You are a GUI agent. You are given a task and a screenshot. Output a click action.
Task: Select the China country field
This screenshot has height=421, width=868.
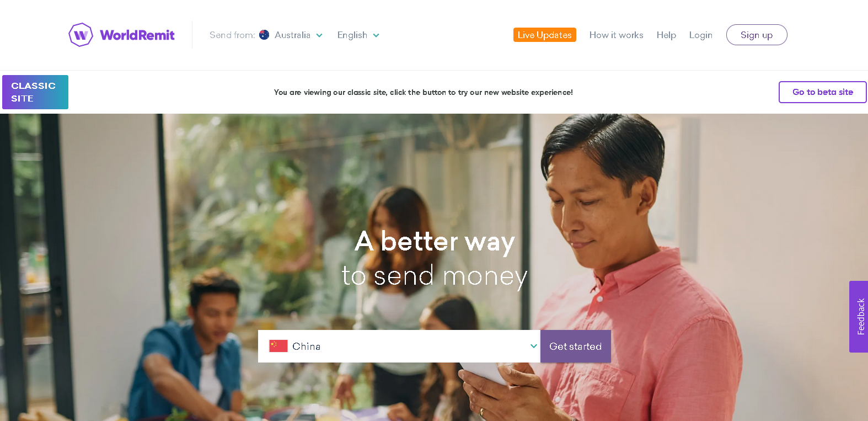point(399,346)
